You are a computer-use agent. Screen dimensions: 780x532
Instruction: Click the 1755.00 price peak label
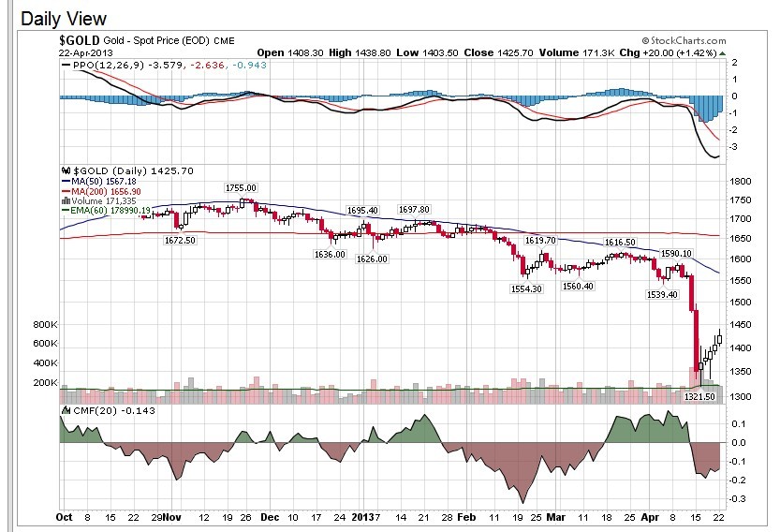click(240, 188)
